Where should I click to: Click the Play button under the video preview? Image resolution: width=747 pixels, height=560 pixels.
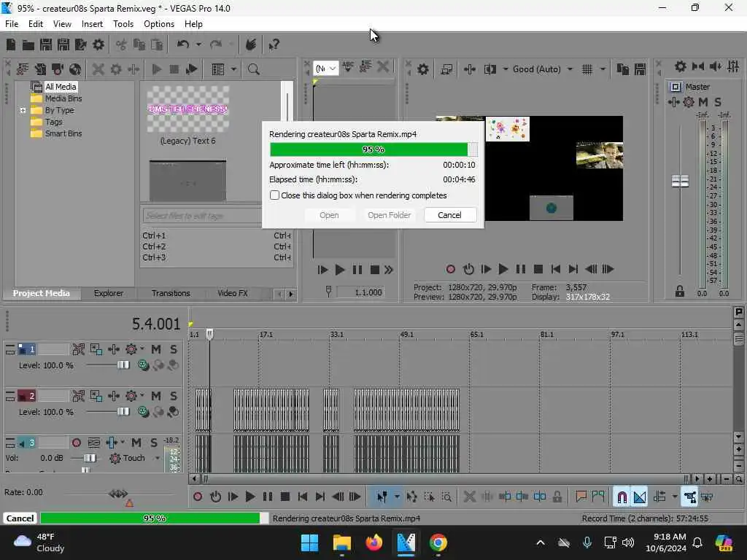(x=503, y=270)
